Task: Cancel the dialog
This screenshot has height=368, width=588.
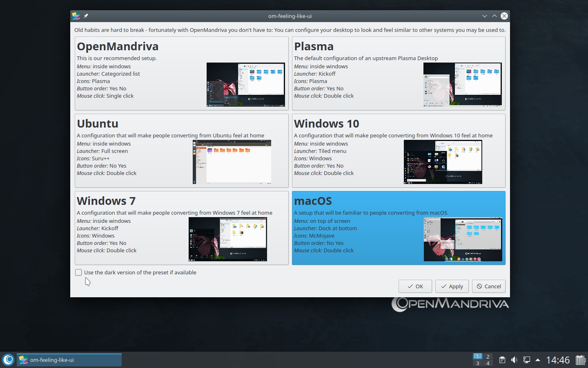Action: (488, 286)
